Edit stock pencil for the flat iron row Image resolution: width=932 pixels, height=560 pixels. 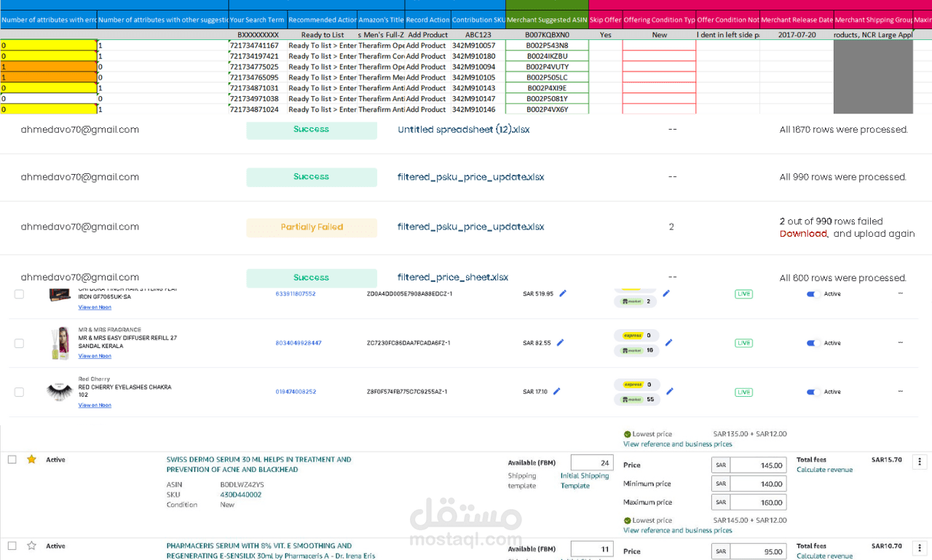666,293
